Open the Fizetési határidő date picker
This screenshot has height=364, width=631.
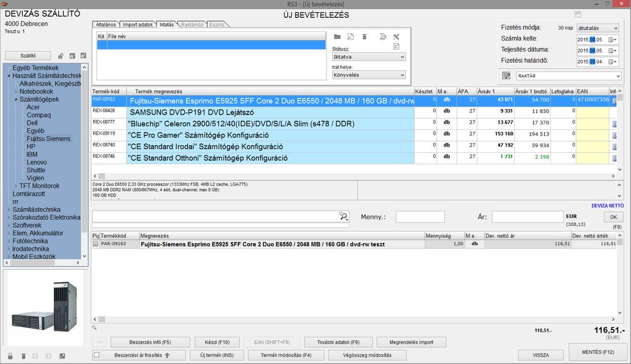click(613, 62)
